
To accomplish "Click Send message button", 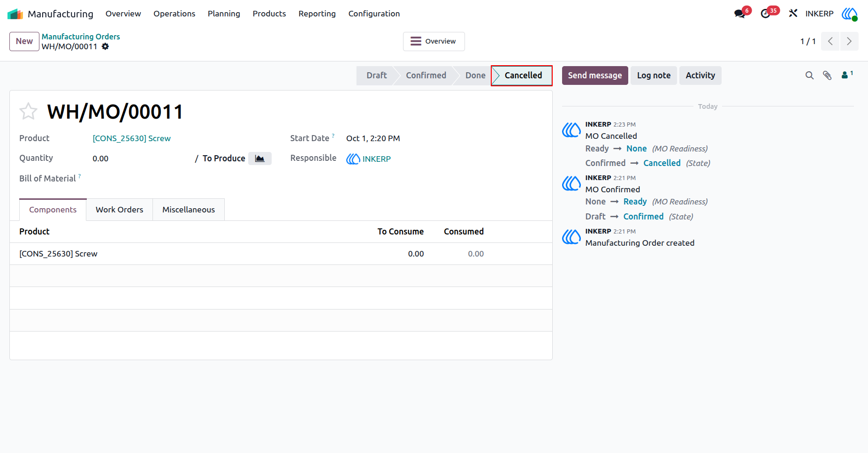I will 595,75.
